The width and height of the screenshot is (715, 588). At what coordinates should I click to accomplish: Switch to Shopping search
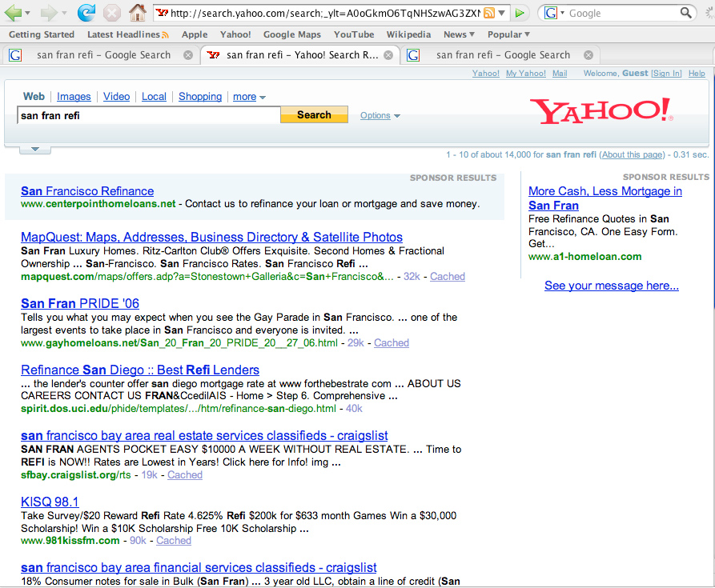(200, 97)
